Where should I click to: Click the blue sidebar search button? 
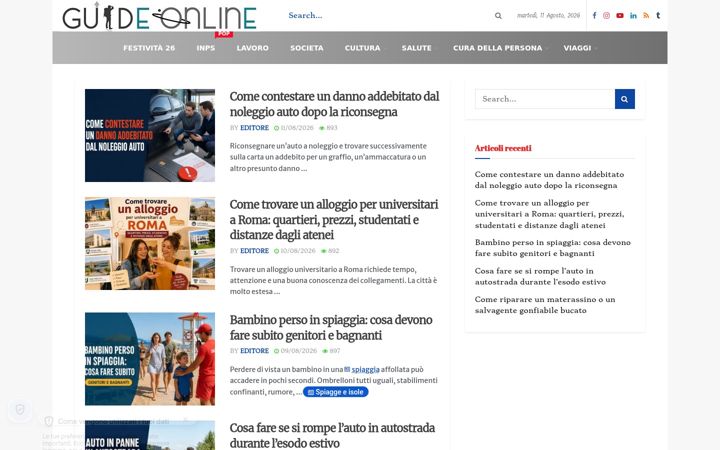[x=624, y=99]
